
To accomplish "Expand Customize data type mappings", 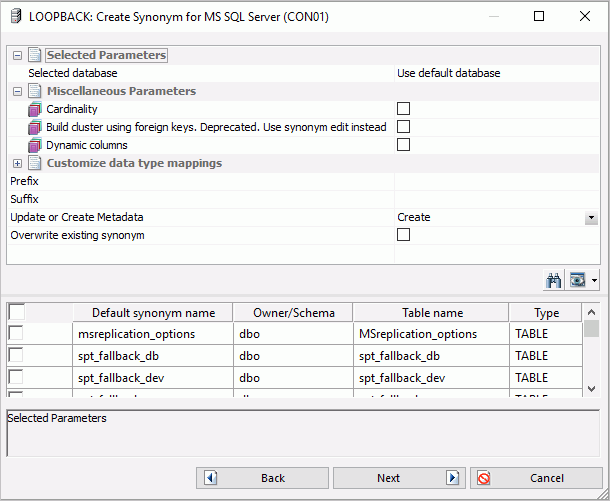I will point(17,164).
